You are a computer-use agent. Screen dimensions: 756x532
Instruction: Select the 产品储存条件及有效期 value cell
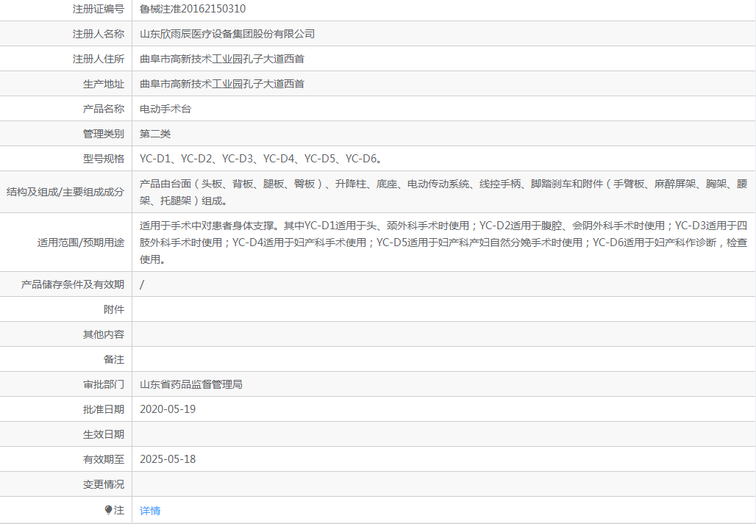tap(141, 284)
